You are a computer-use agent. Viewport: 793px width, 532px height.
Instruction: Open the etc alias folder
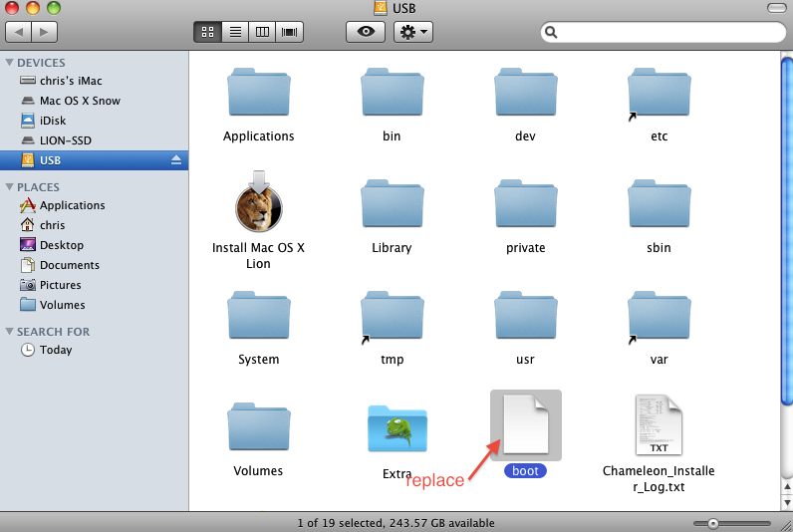tap(659, 92)
